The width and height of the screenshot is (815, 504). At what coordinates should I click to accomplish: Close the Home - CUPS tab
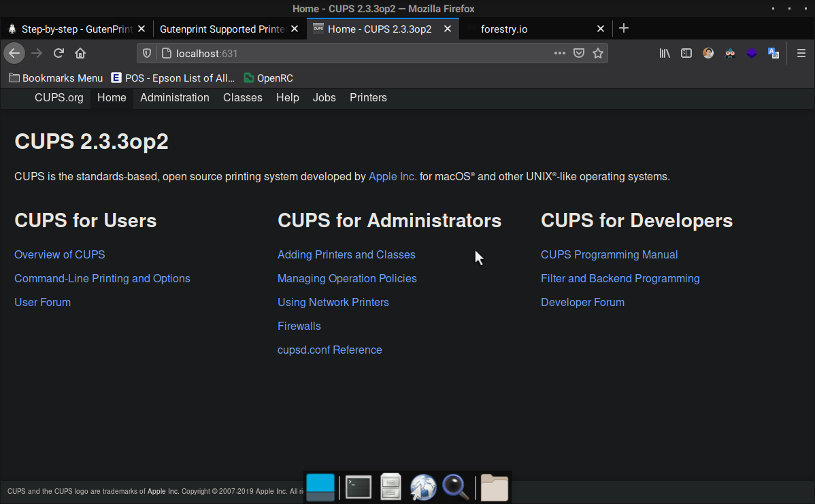448,29
